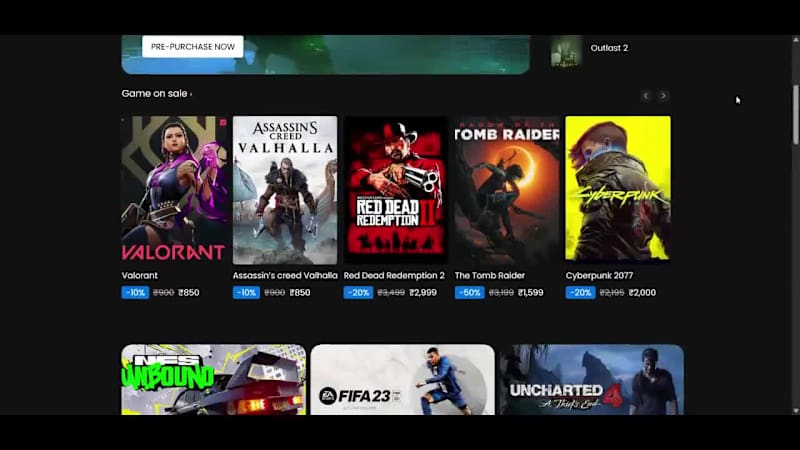Open the Outlast 2 thumbnail icon
The height and width of the screenshot is (450, 800).
(x=566, y=51)
